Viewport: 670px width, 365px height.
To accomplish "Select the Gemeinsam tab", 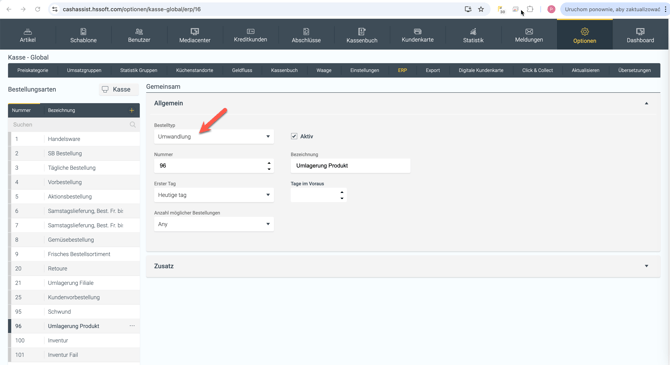I will (163, 86).
